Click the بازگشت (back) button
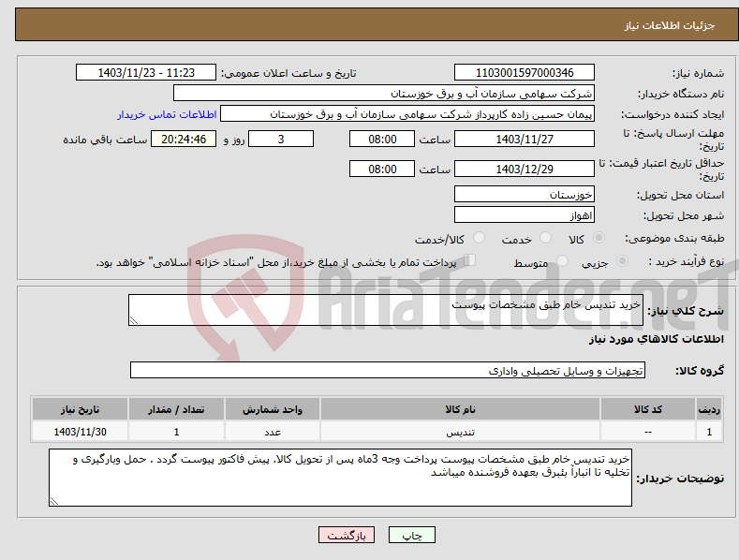The image size is (739, 560). click(x=347, y=535)
